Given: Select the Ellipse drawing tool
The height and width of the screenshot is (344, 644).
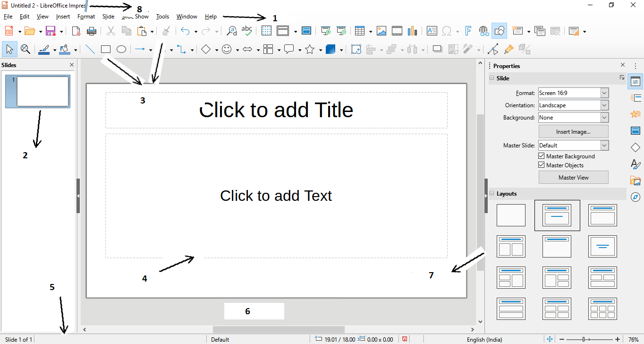Looking at the screenshot, I should pyautogui.click(x=121, y=49).
